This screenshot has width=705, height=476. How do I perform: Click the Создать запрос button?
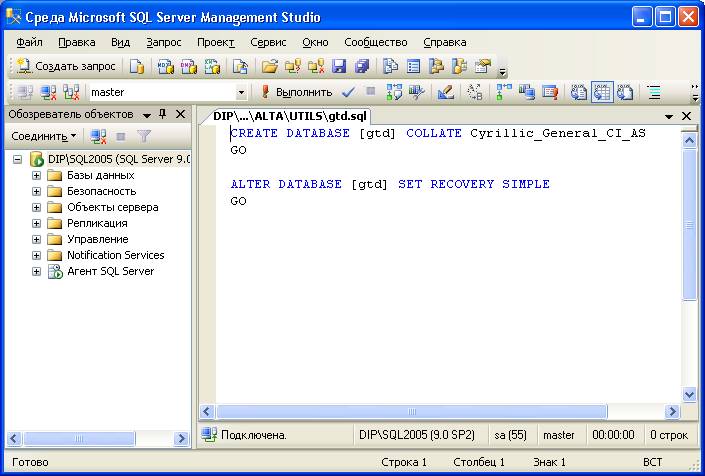(66, 67)
